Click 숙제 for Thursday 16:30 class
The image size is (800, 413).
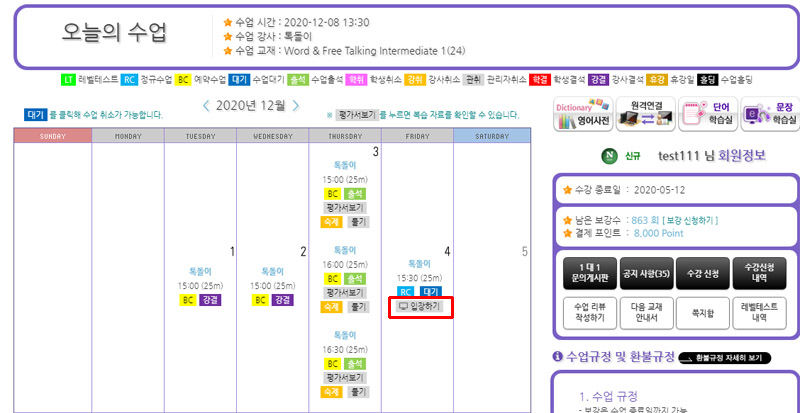[x=332, y=393]
